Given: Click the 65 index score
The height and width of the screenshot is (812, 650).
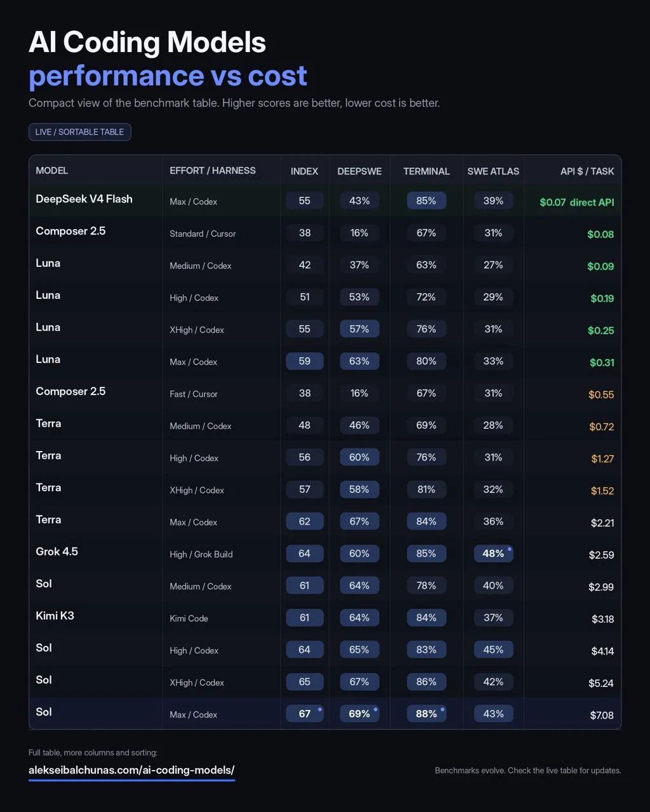Looking at the screenshot, I should point(305,682).
